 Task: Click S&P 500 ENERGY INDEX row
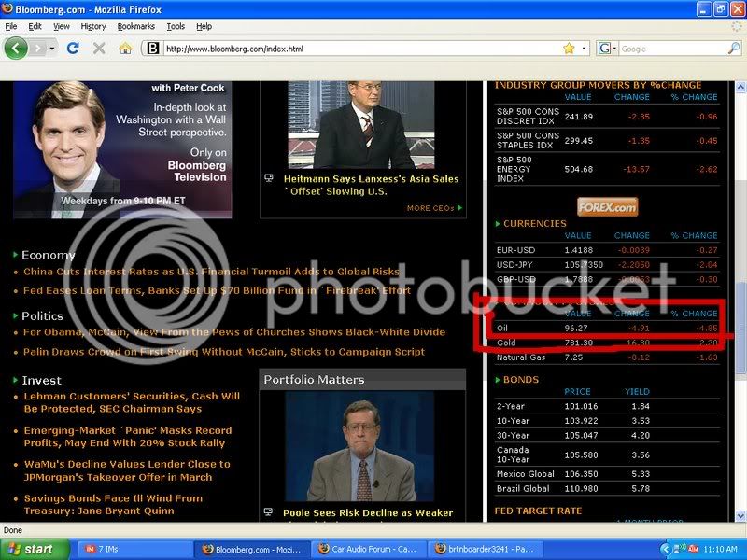(607, 169)
